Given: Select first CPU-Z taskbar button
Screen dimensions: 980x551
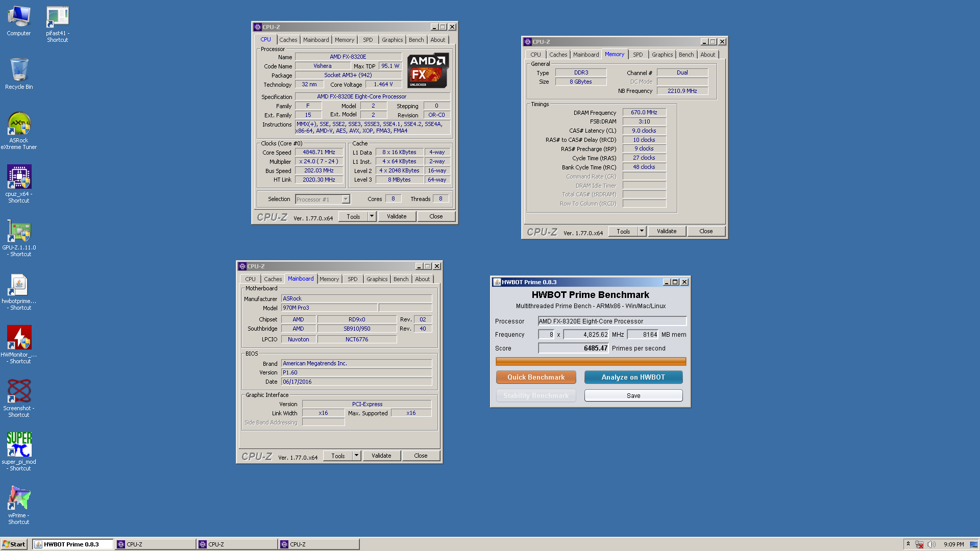Looking at the screenshot, I should pos(155,544).
